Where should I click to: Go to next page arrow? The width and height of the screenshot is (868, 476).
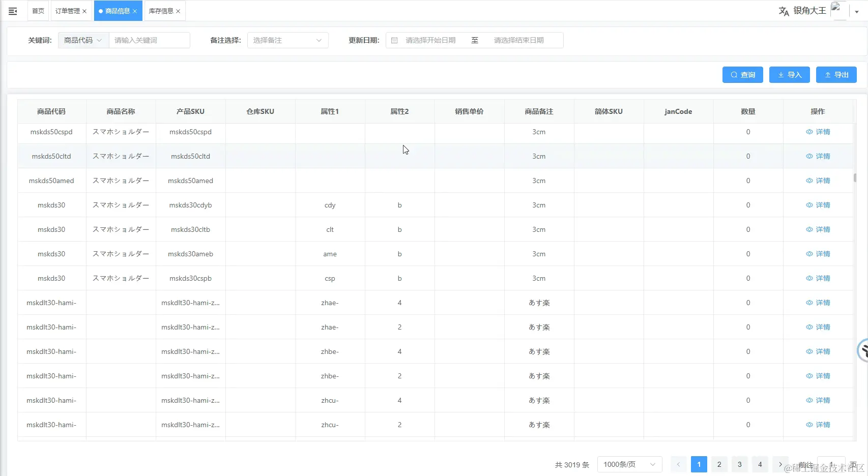tap(780, 464)
